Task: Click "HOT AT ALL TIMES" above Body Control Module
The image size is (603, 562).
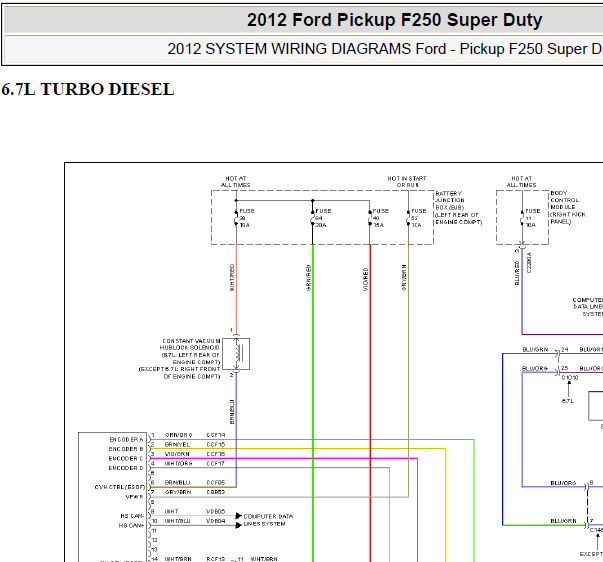Action: tap(521, 182)
